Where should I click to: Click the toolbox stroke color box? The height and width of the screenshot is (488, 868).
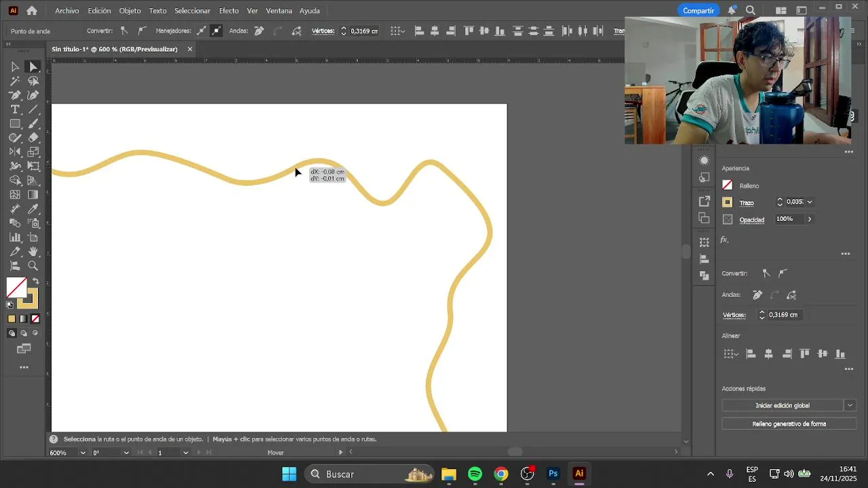click(29, 298)
